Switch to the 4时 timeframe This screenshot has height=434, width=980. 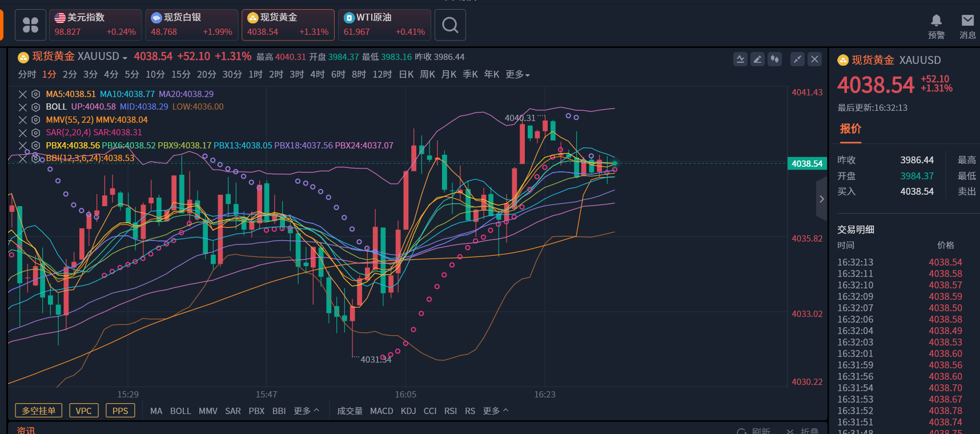tap(318, 75)
